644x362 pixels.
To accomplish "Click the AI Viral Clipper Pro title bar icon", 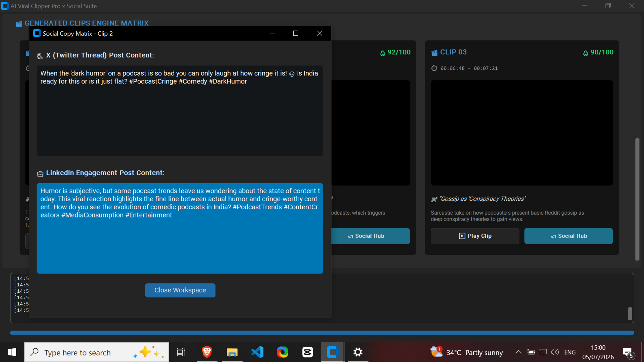I will (5, 6).
